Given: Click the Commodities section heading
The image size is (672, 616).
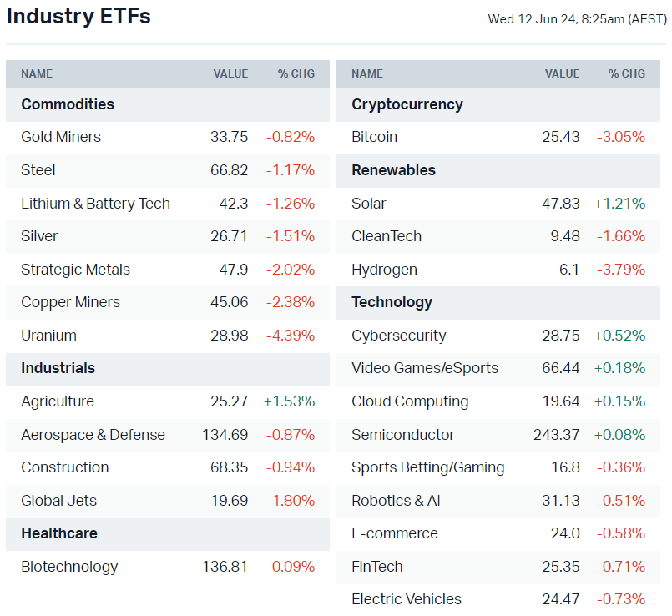Looking at the screenshot, I should coord(68,104).
